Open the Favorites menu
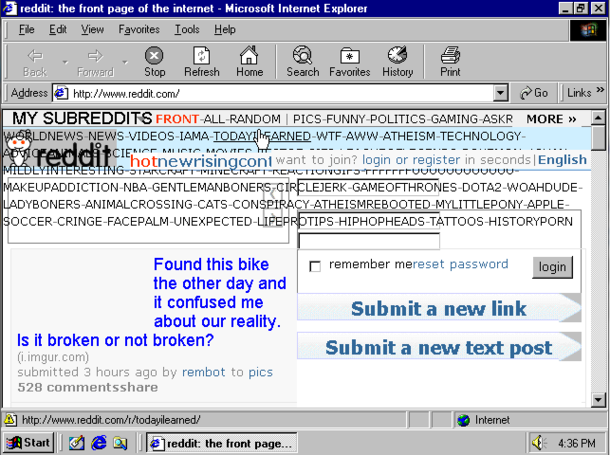Screen dimensions: 610x455 139,30
